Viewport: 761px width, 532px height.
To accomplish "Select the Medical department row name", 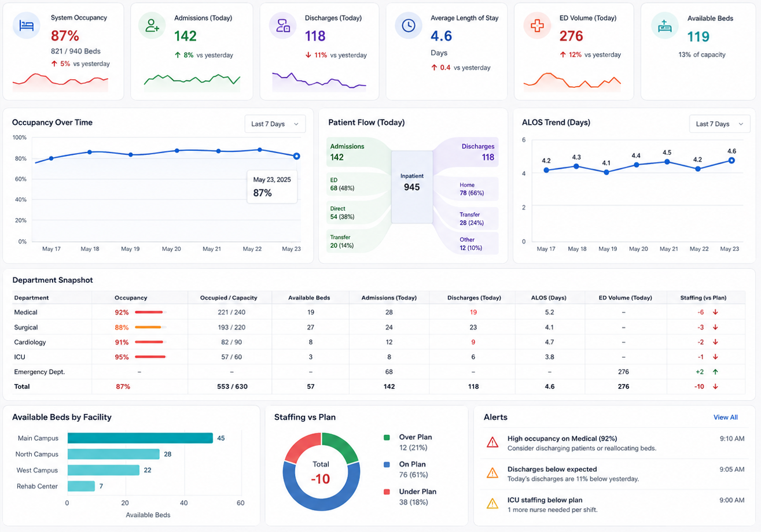I will point(25,312).
